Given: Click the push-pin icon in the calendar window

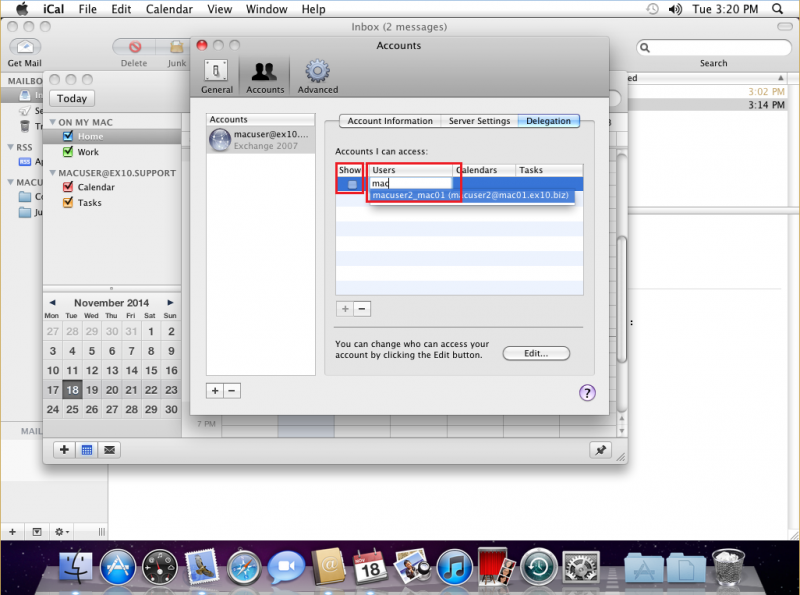Looking at the screenshot, I should tap(600, 450).
